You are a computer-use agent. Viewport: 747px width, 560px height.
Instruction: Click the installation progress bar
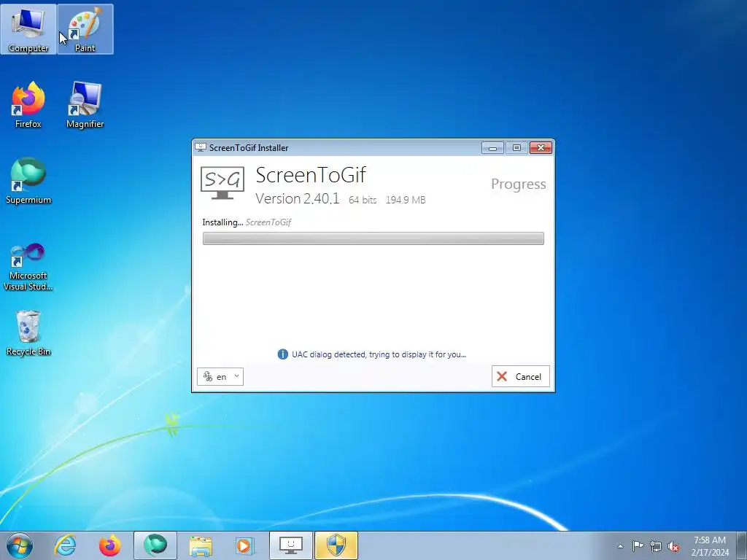pyautogui.click(x=373, y=238)
